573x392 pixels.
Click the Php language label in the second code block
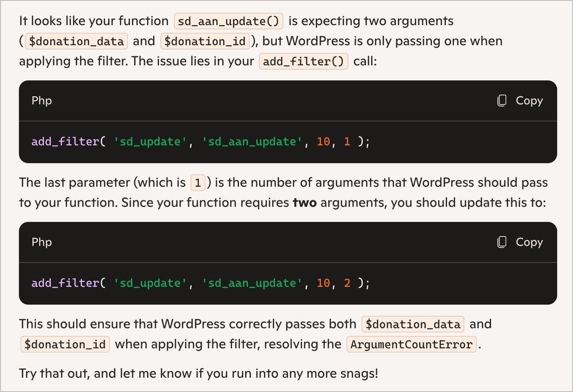pos(42,242)
